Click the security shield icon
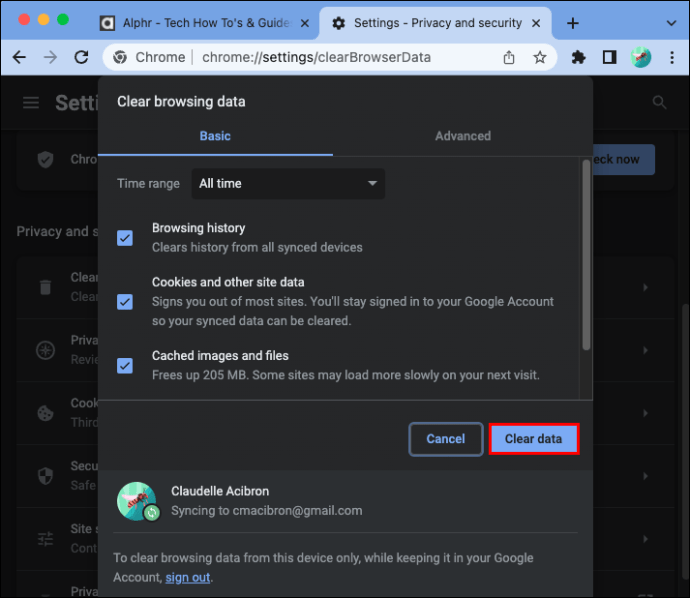Image resolution: width=690 pixels, height=598 pixels. (x=45, y=476)
